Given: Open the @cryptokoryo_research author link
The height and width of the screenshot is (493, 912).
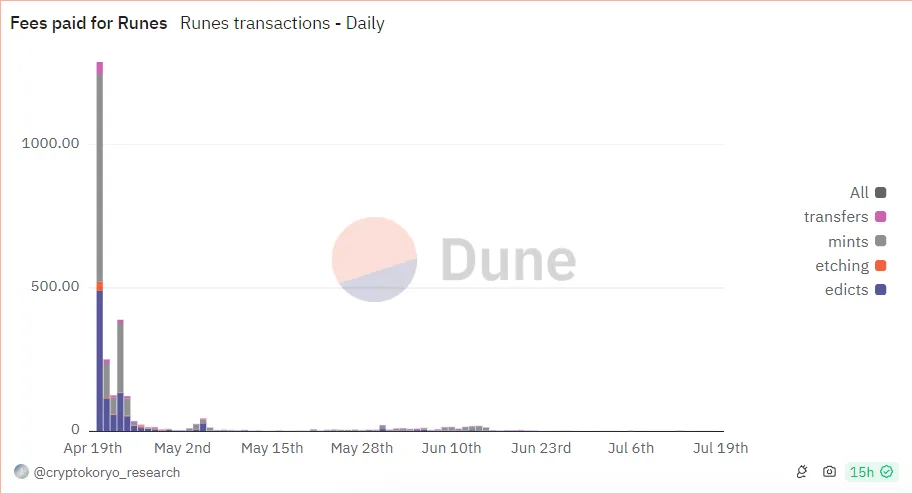Looking at the screenshot, I should pos(106,473).
